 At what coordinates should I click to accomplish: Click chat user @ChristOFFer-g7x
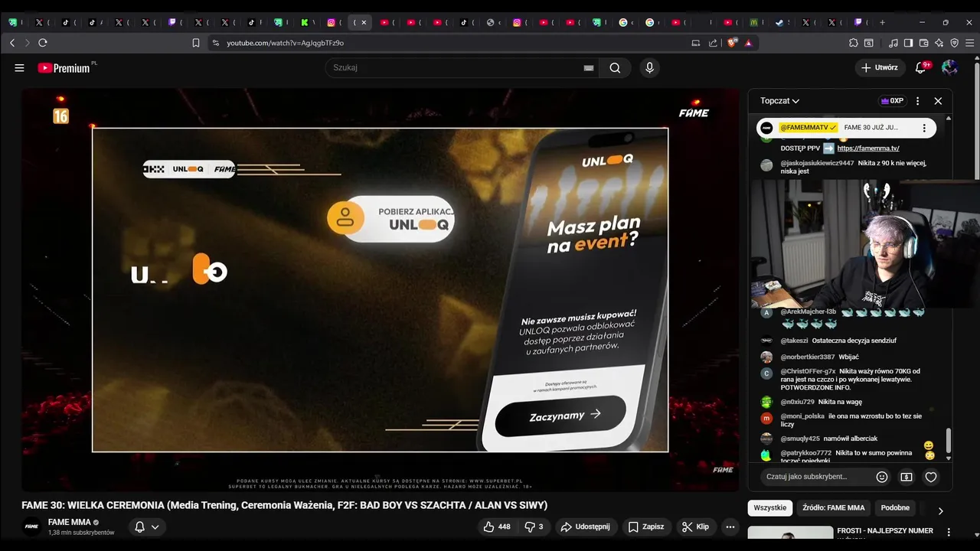(808, 371)
